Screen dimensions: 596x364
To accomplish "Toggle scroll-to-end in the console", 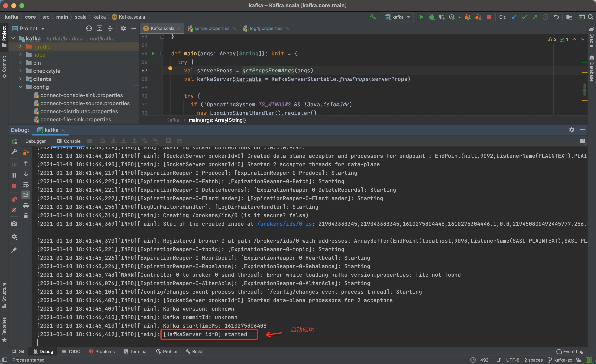I will coord(26,195).
